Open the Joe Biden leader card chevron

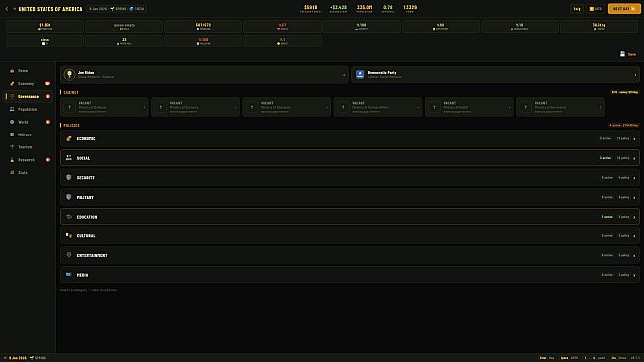(344, 75)
